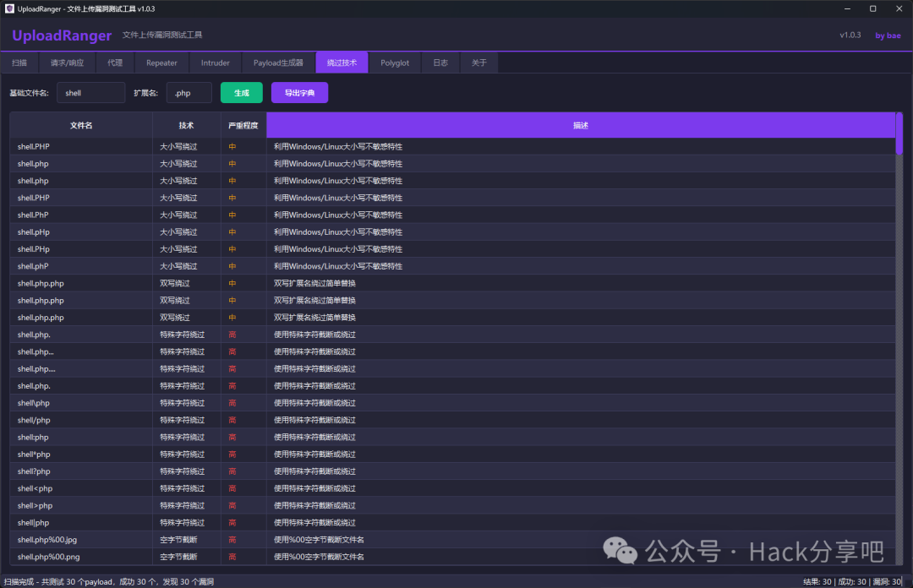The image size is (913, 588).
Task: Click the by bae author link
Action: [x=888, y=35]
